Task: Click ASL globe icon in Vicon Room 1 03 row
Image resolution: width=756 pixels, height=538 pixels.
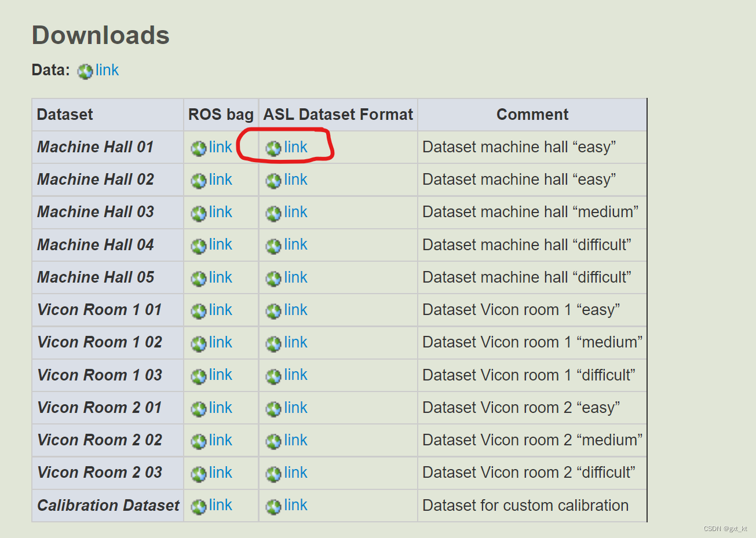Action: click(x=273, y=376)
